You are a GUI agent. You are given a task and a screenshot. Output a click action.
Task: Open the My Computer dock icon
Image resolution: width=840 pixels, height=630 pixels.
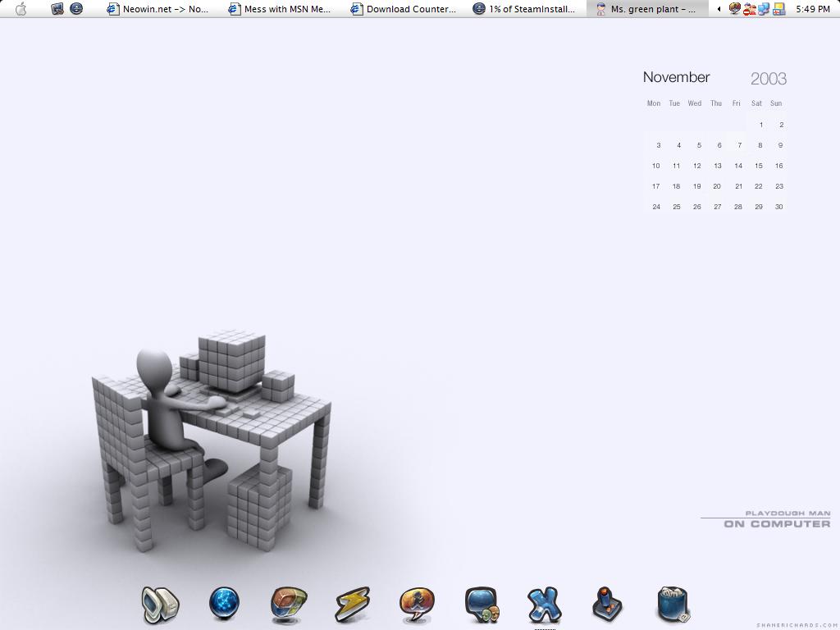pyautogui.click(x=159, y=605)
